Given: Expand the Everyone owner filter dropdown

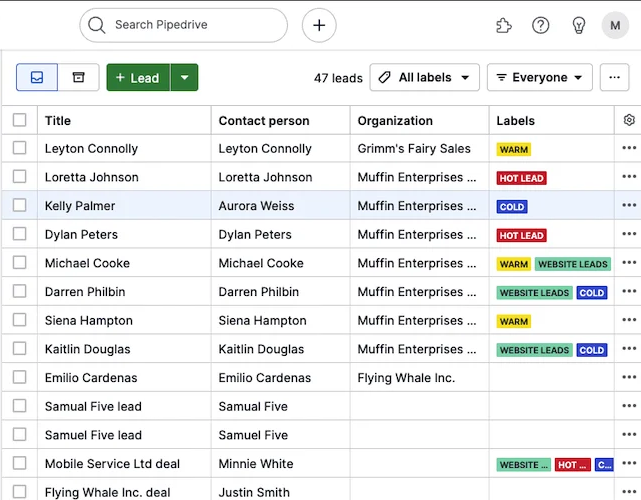Looking at the screenshot, I should coord(540,77).
